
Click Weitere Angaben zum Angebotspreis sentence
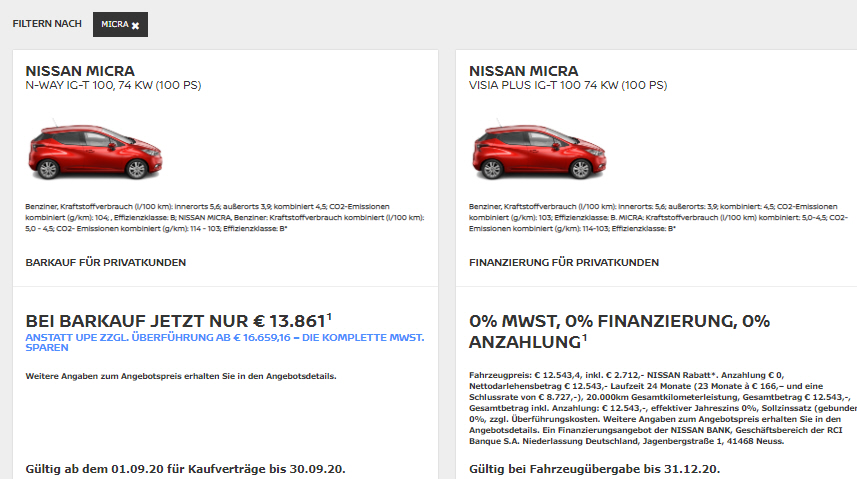[181, 376]
